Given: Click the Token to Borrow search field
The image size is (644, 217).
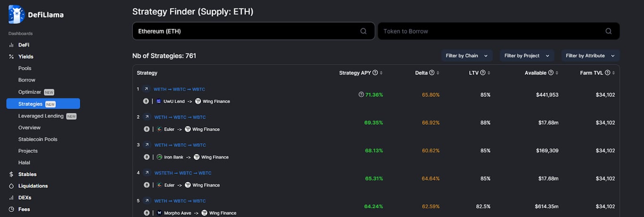Looking at the screenshot, I should (x=499, y=31).
